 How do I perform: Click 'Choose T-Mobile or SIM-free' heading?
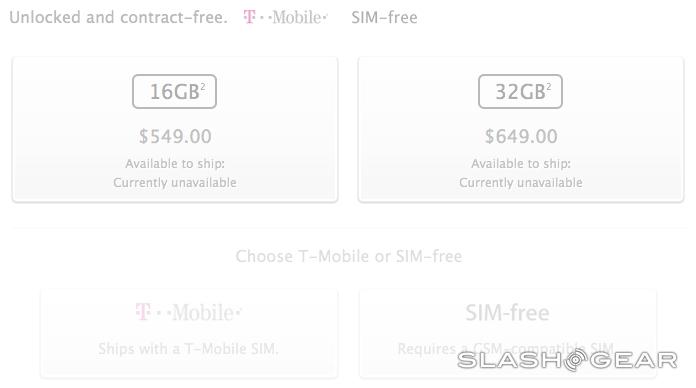[348, 256]
